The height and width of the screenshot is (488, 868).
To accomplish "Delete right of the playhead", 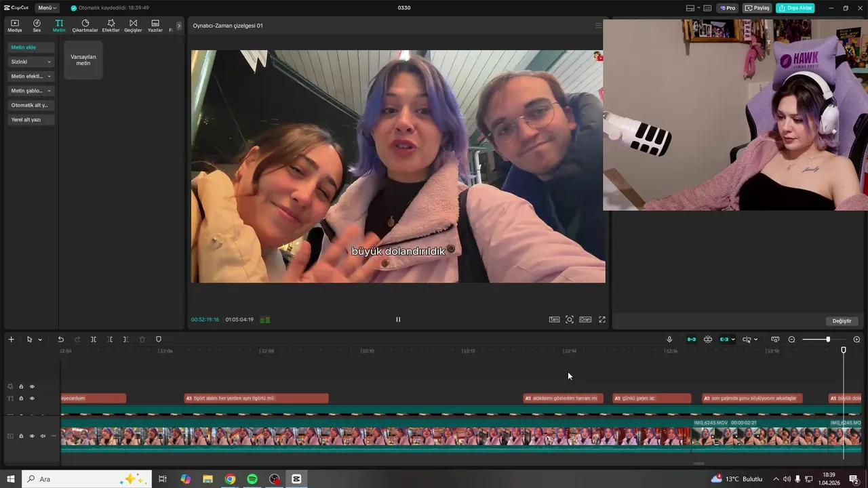I will click(x=125, y=339).
